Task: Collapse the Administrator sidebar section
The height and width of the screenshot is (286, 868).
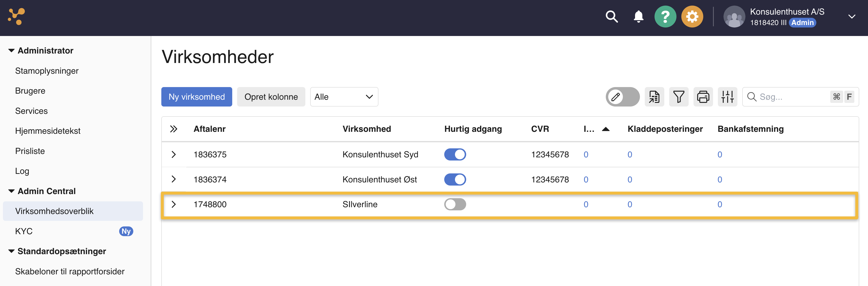Action: pos(11,50)
